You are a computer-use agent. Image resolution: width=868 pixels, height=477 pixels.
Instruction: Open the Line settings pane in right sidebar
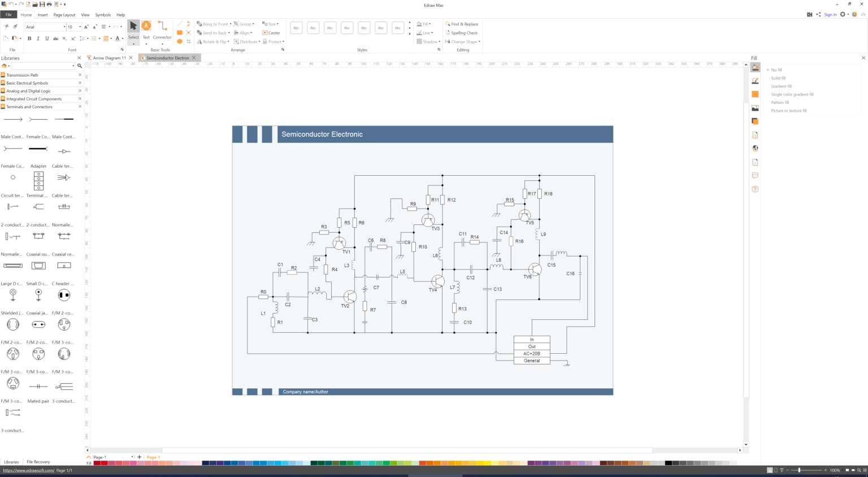(755, 81)
